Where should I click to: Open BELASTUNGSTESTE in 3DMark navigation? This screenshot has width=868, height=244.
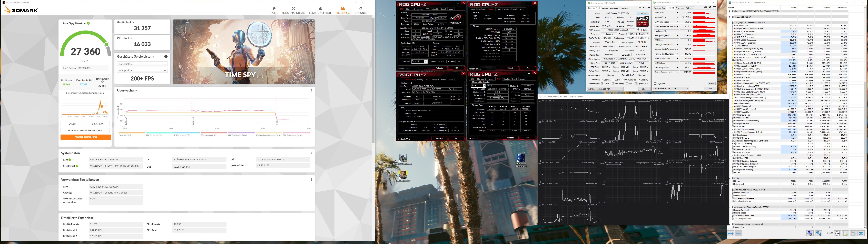pyautogui.click(x=320, y=10)
